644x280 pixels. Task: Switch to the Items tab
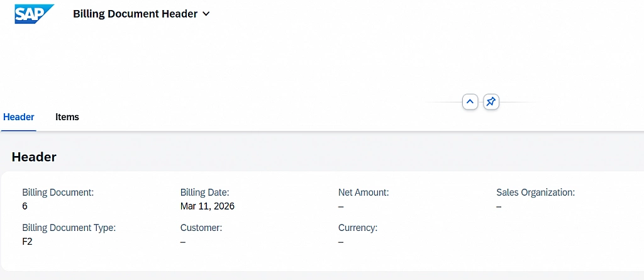tap(67, 117)
